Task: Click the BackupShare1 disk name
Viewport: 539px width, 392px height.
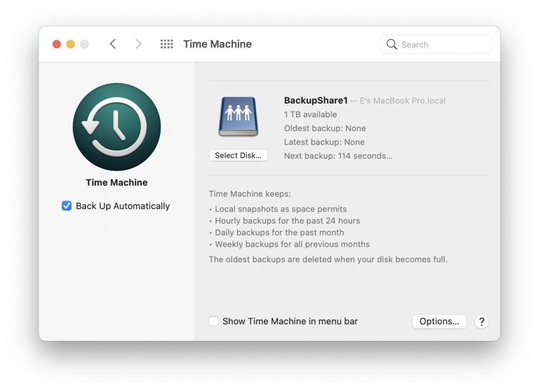Action: coord(315,100)
